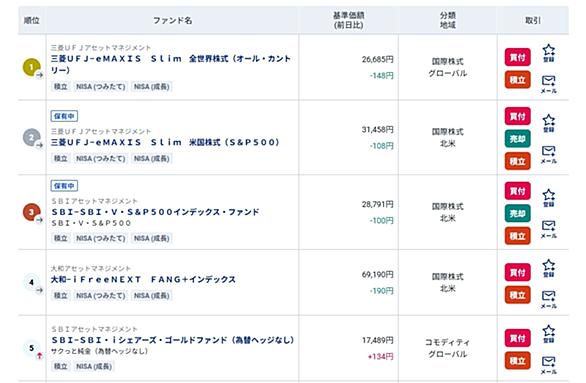This screenshot has height=383, width=586.
Task: Click the 基準価額 (前日比) column header
Action: pyautogui.click(x=348, y=20)
